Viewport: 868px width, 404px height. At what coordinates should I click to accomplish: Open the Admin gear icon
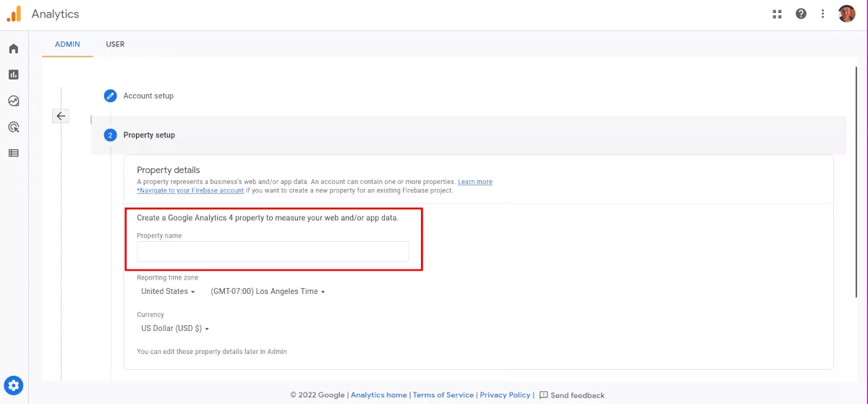(14, 385)
